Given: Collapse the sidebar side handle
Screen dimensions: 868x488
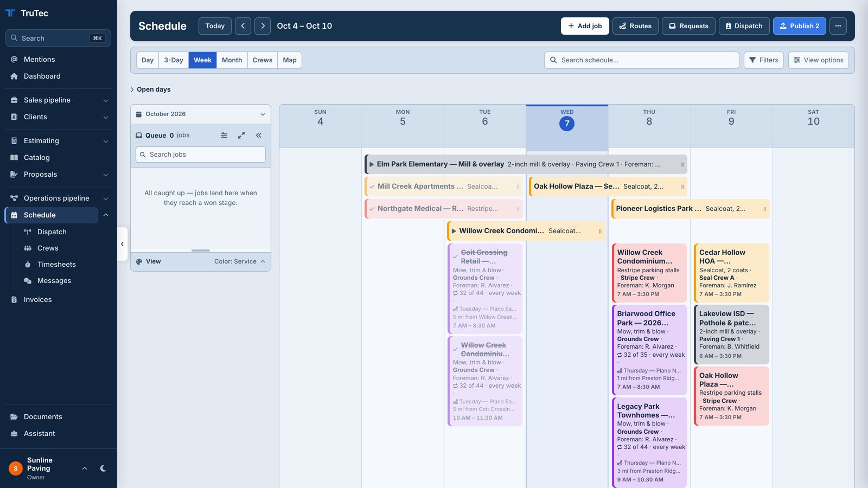Looking at the screenshot, I should tap(122, 244).
